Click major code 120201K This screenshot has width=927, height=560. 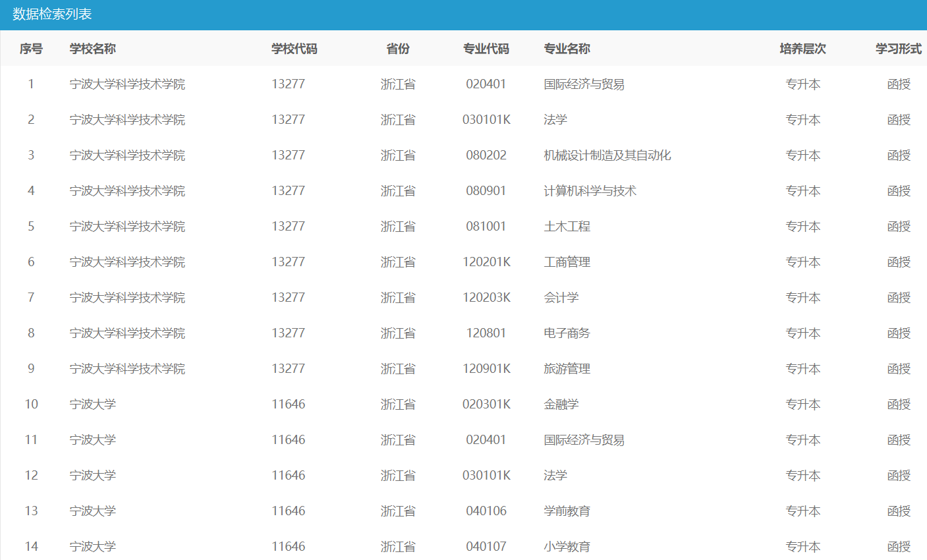point(486,262)
